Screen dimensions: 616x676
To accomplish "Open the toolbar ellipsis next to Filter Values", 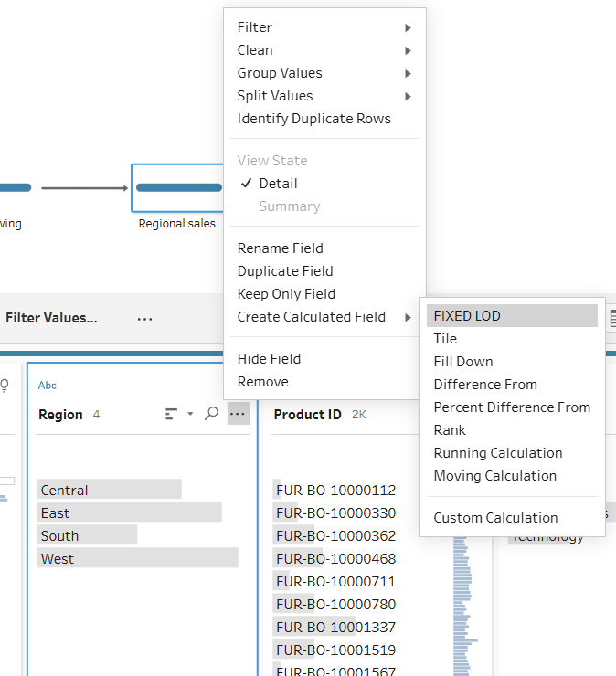I will pos(144,319).
